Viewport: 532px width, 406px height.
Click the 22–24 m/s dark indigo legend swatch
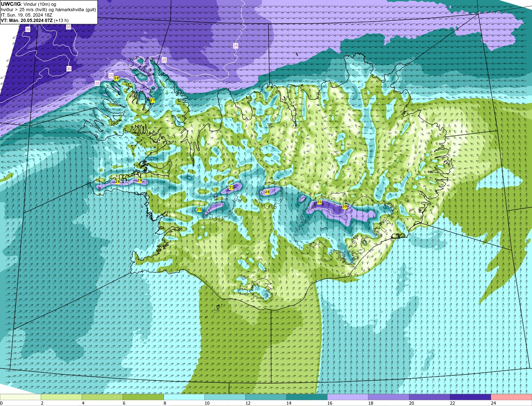tap(470, 397)
